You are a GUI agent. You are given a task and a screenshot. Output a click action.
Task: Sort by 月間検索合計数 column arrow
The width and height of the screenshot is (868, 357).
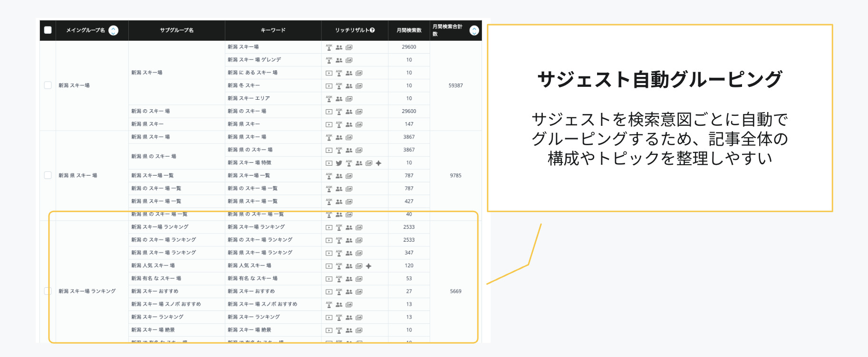(474, 30)
